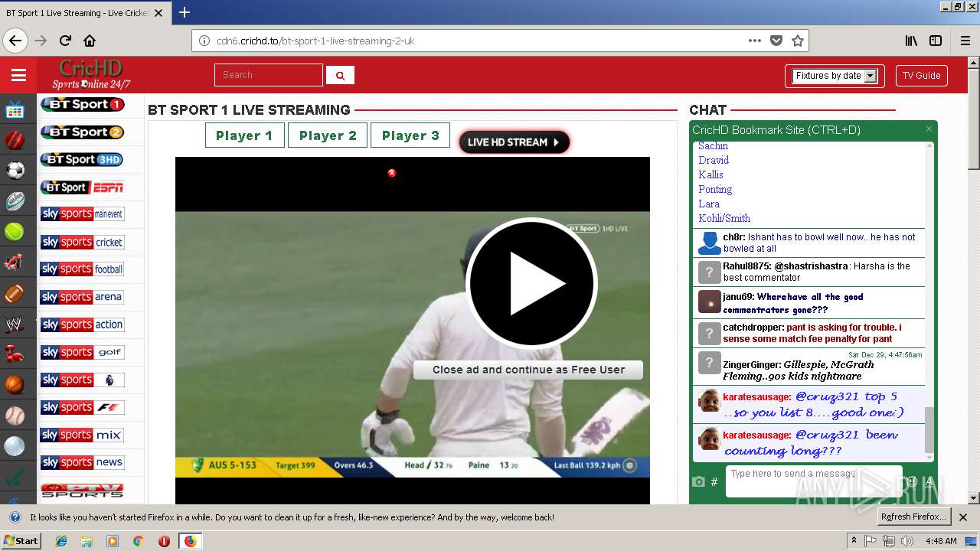Image resolution: width=980 pixels, height=551 pixels.
Task: Open Sky Sports F1 channel
Action: point(82,407)
